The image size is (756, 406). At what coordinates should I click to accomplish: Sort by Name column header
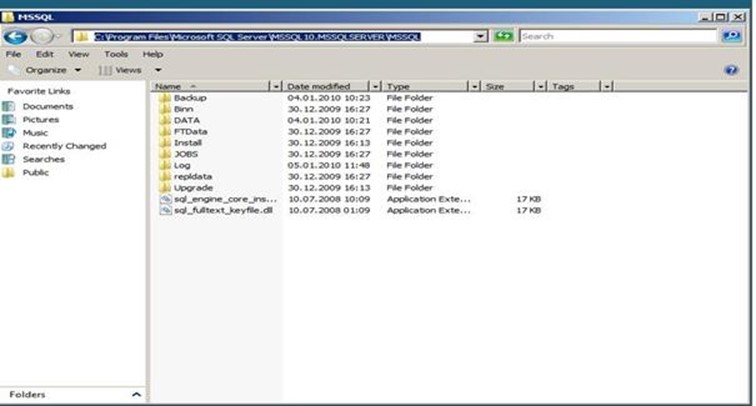click(x=211, y=86)
